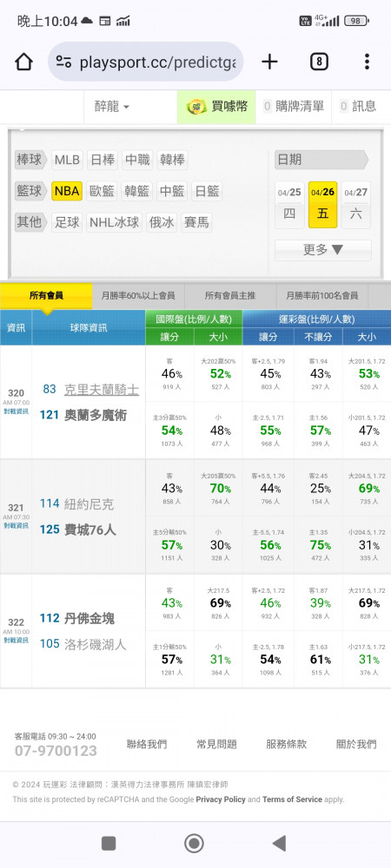Click 大202贏50% 52% cell
The height and width of the screenshot is (868, 391).
[218, 373]
